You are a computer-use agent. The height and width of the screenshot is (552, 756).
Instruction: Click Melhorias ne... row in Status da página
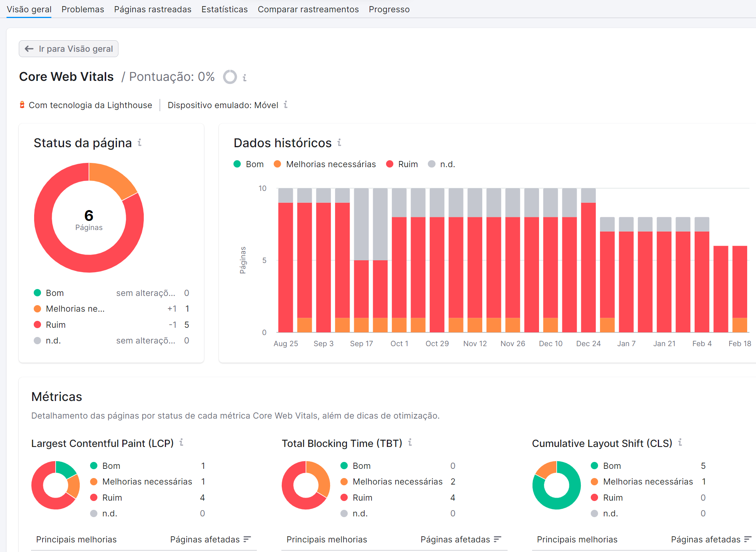pos(111,309)
